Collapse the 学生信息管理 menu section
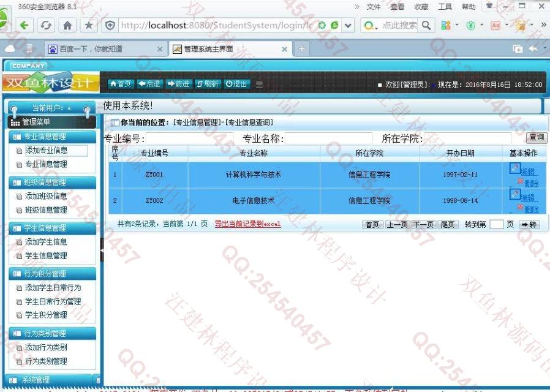The width and height of the screenshot is (550, 392). point(52,228)
